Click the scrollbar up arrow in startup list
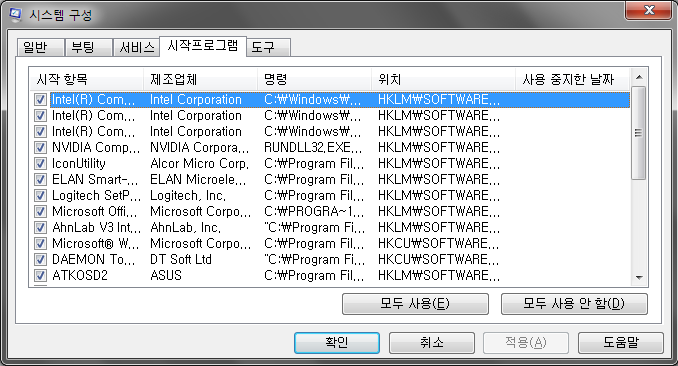The height and width of the screenshot is (366, 678). pyautogui.click(x=639, y=77)
